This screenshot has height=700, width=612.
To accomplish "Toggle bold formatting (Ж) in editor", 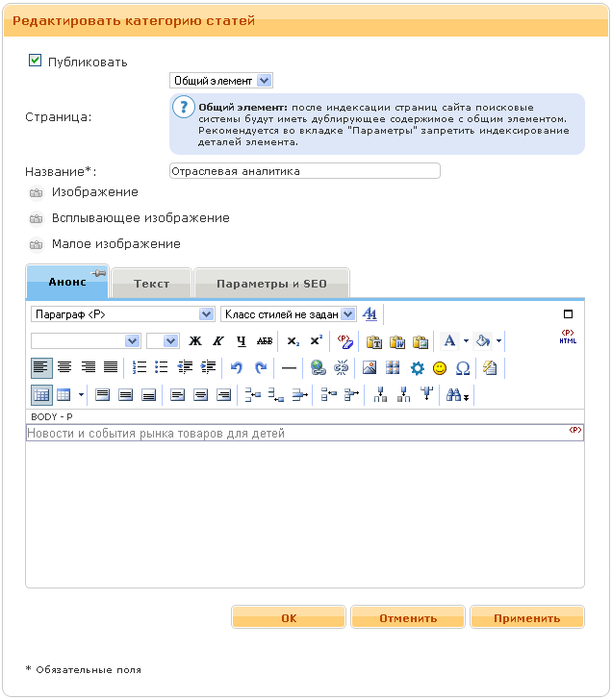I will (195, 341).
